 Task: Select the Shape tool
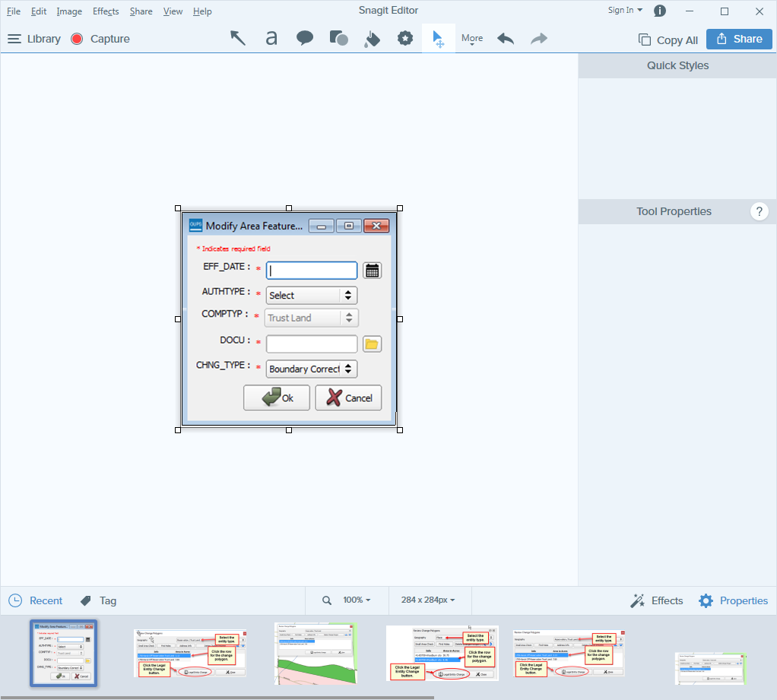pyautogui.click(x=338, y=38)
